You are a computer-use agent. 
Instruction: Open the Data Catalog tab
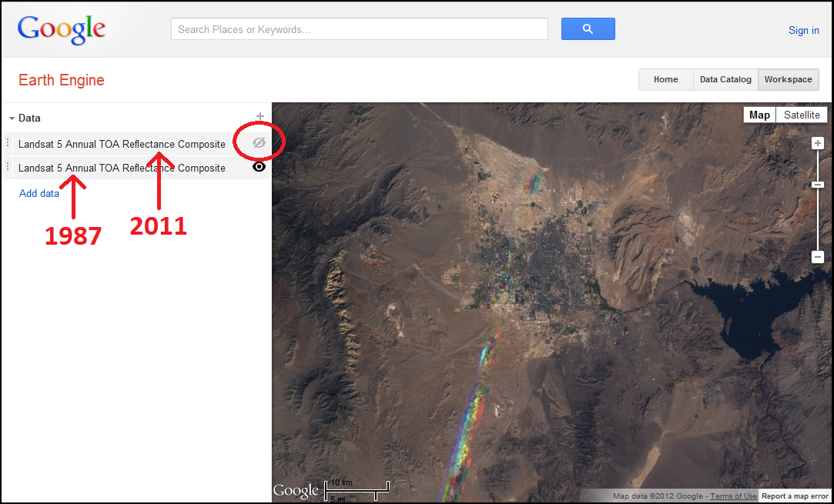(725, 79)
